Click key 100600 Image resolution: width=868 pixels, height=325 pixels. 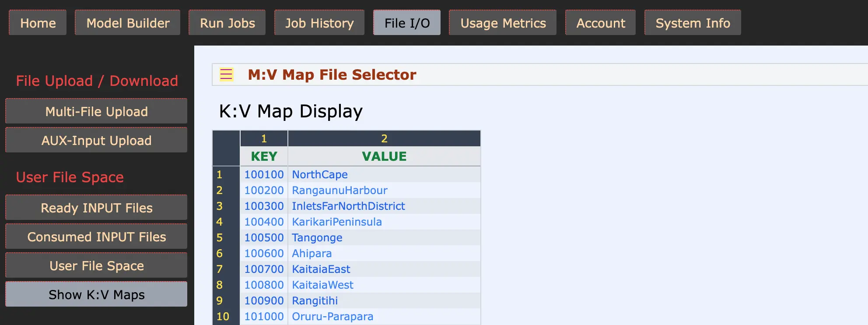264,253
